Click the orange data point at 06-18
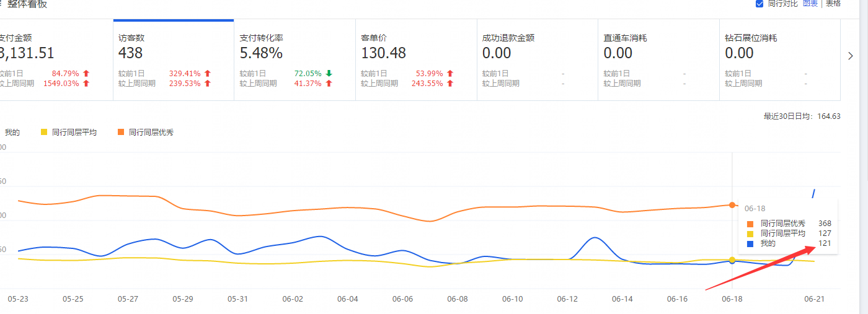The image size is (868, 314). (x=732, y=204)
